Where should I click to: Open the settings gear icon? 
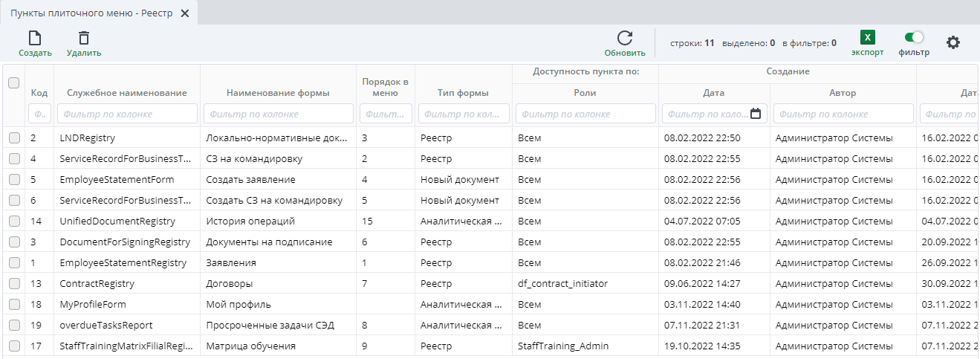click(953, 42)
